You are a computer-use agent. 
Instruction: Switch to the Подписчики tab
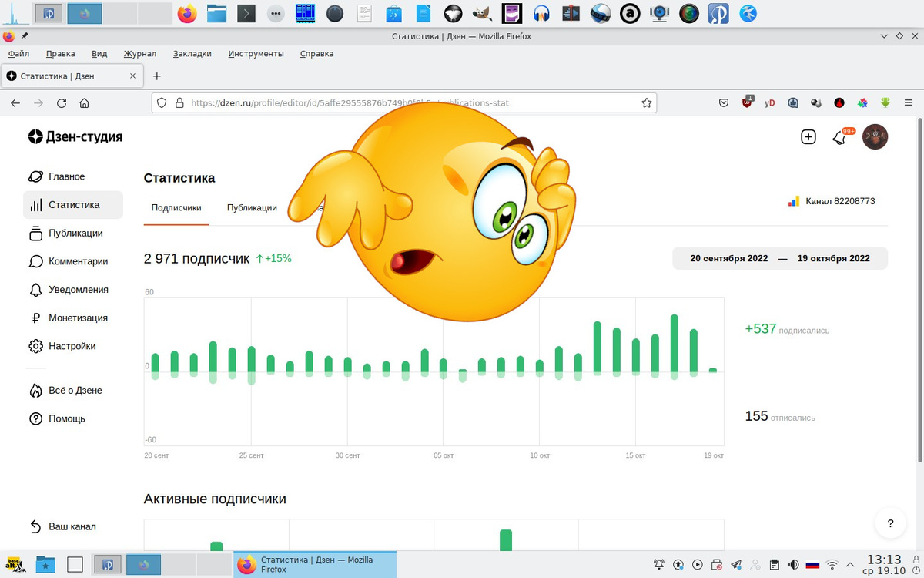[176, 208]
